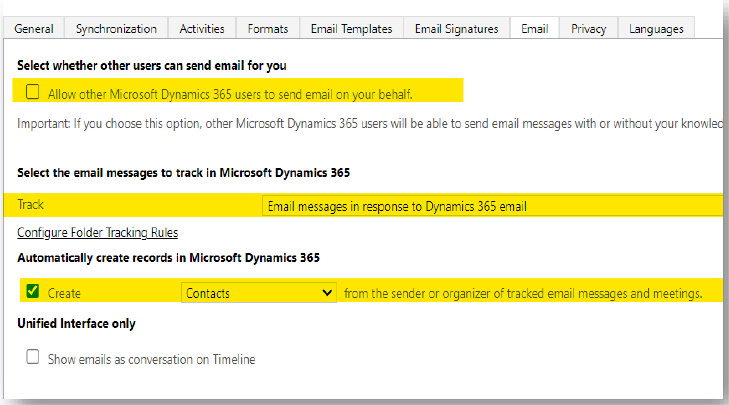Open the Activities tab
This screenshot has width=729, height=405.
pyautogui.click(x=202, y=29)
